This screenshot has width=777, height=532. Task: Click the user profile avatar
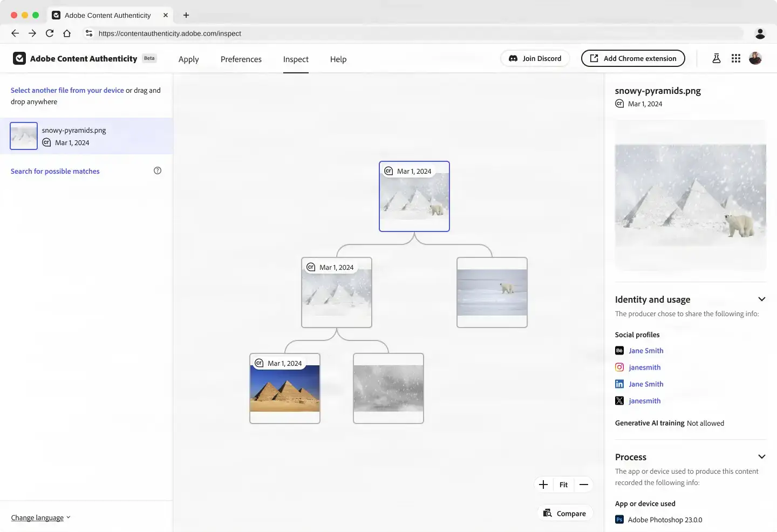(755, 58)
